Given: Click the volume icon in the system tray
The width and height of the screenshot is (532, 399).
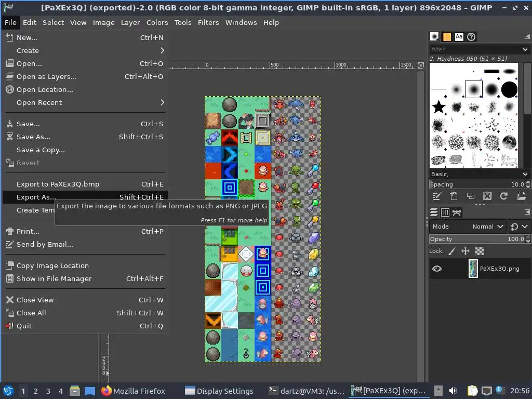Looking at the screenshot, I should (x=453, y=391).
